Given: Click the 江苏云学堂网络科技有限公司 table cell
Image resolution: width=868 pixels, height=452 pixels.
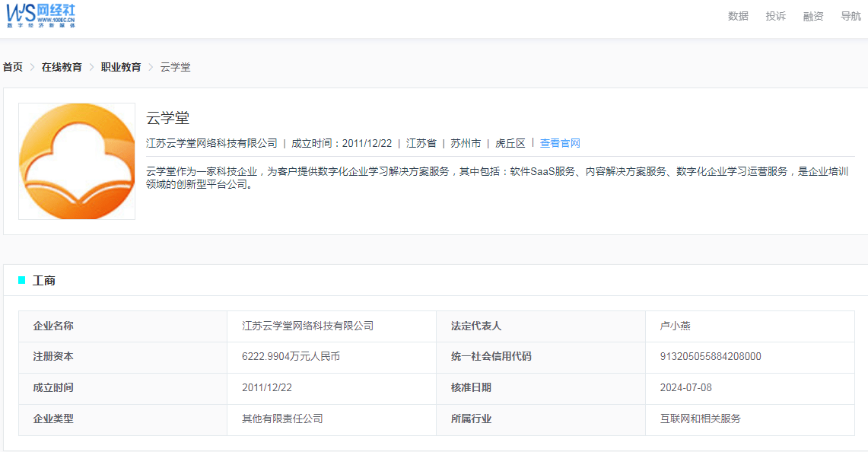Looking at the screenshot, I should pyautogui.click(x=332, y=326).
